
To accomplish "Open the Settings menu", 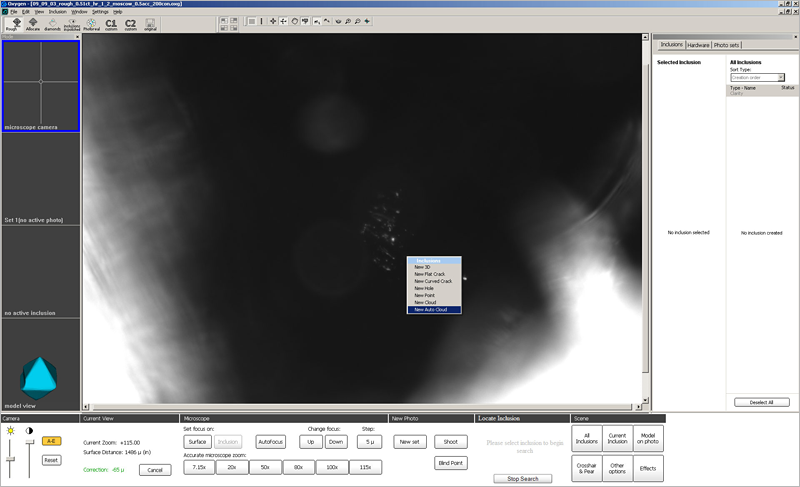I will pyautogui.click(x=100, y=11).
